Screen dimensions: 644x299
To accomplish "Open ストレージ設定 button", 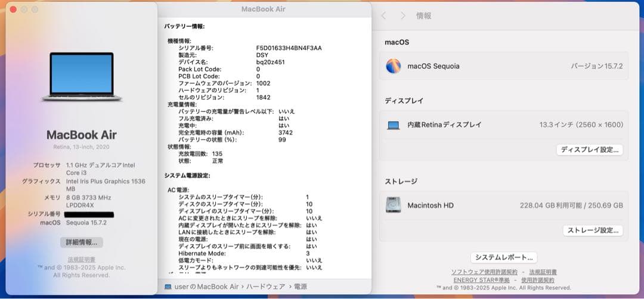I will pos(593,230).
